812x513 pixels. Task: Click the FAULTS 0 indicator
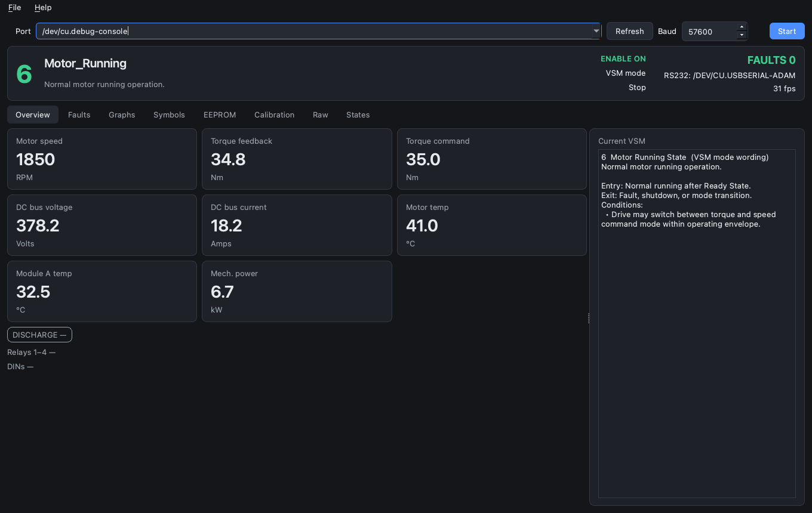click(771, 60)
